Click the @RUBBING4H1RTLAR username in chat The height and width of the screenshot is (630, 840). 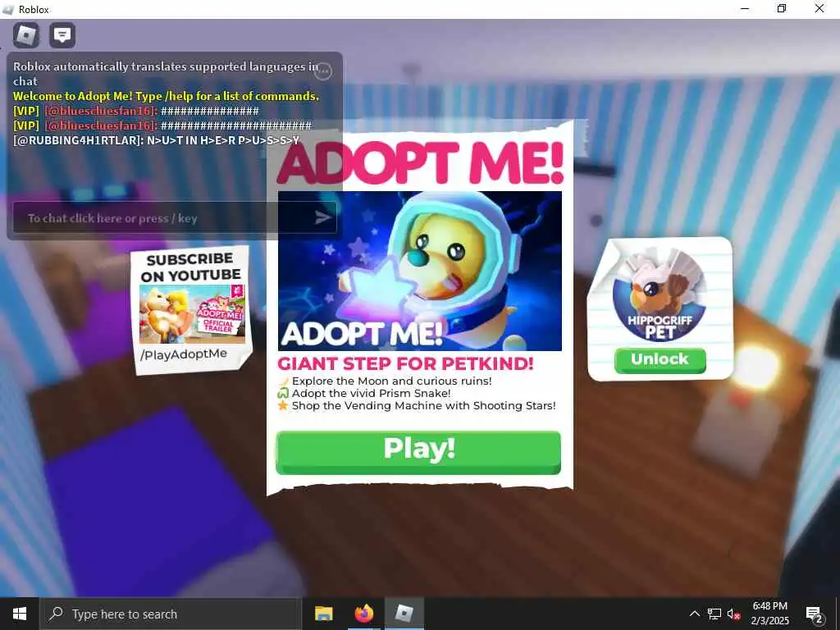pos(78,140)
